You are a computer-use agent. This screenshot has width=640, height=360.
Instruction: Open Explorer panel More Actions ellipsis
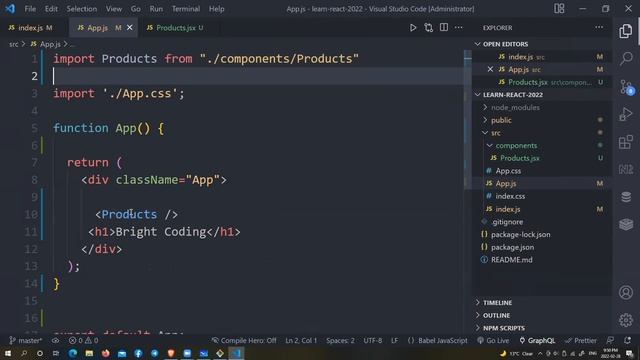(x=599, y=27)
